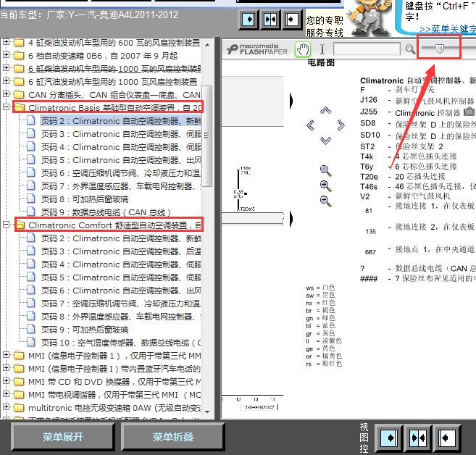Click the zoom in magnifier with plus
The image size is (476, 455).
tap(325, 185)
